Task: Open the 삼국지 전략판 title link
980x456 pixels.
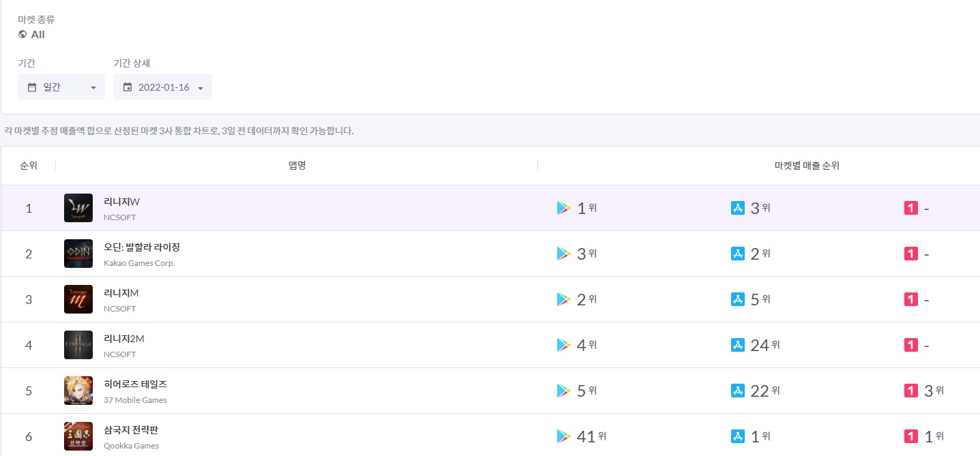Action: point(131,429)
